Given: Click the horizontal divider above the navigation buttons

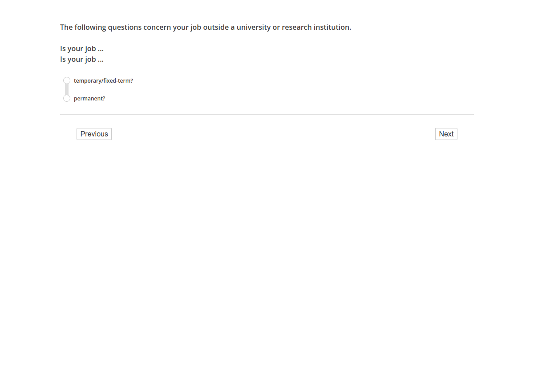Looking at the screenshot, I should tap(267, 114).
